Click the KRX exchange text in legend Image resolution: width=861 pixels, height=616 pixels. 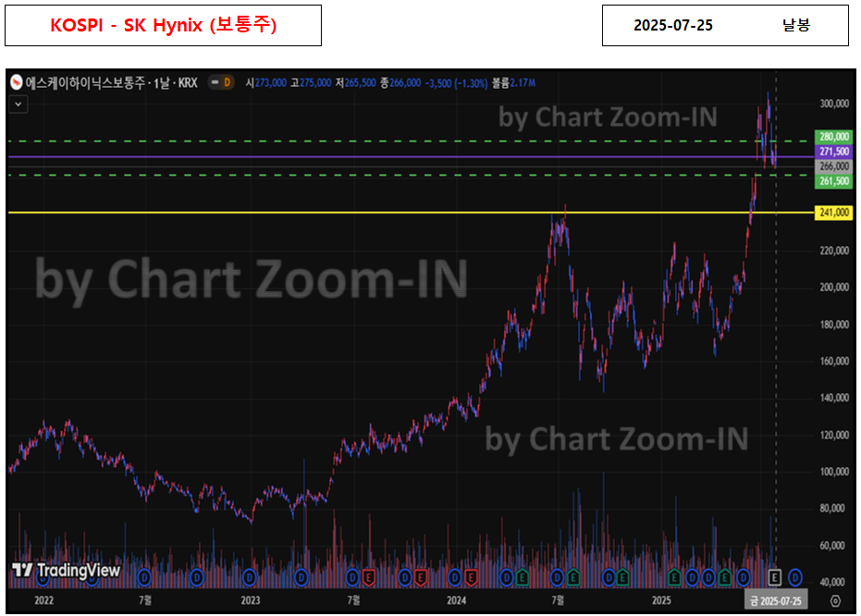(188, 82)
